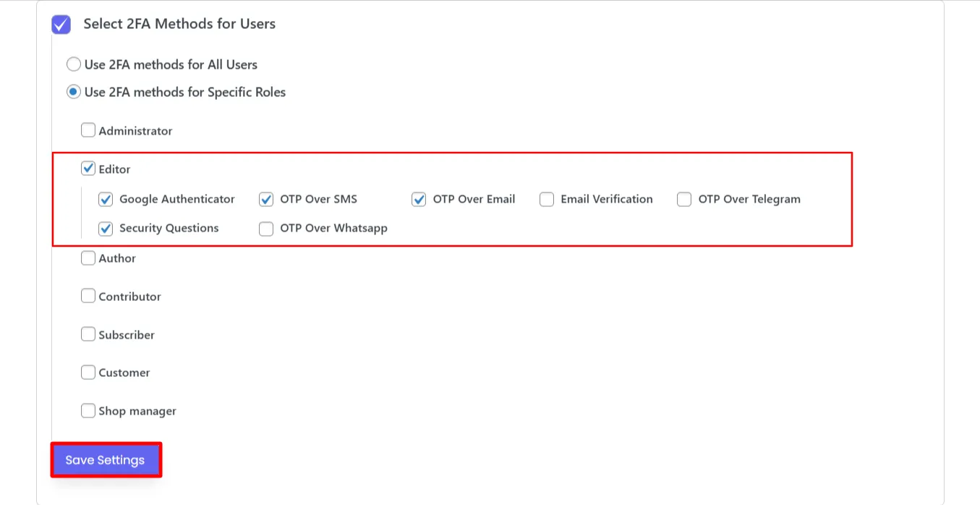Enable OTP Over Whatsapp method

[x=266, y=229]
